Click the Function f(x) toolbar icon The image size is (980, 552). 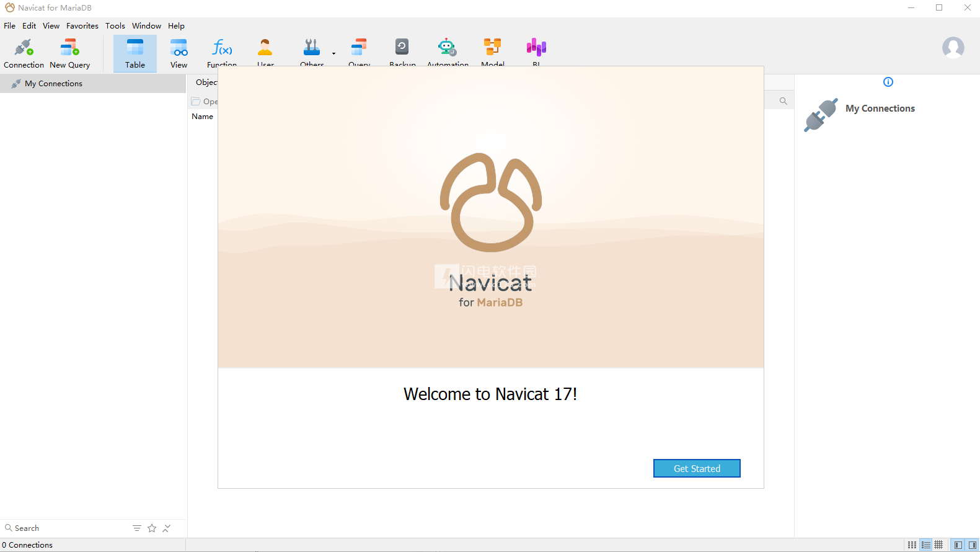pyautogui.click(x=222, y=50)
